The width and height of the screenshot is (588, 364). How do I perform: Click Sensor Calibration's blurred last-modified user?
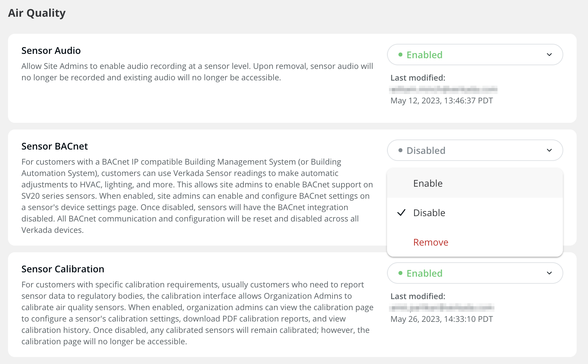(442, 307)
